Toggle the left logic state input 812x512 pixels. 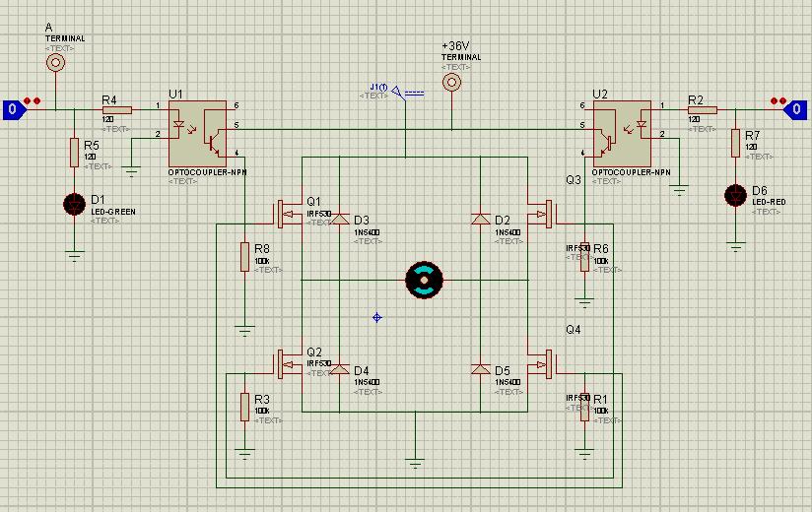[14, 109]
